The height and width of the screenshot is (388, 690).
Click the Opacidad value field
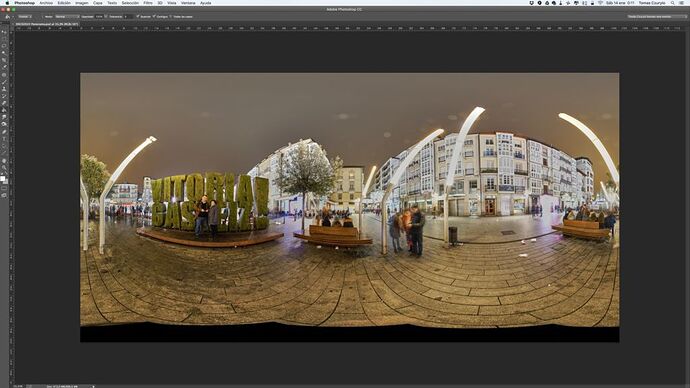click(100, 17)
